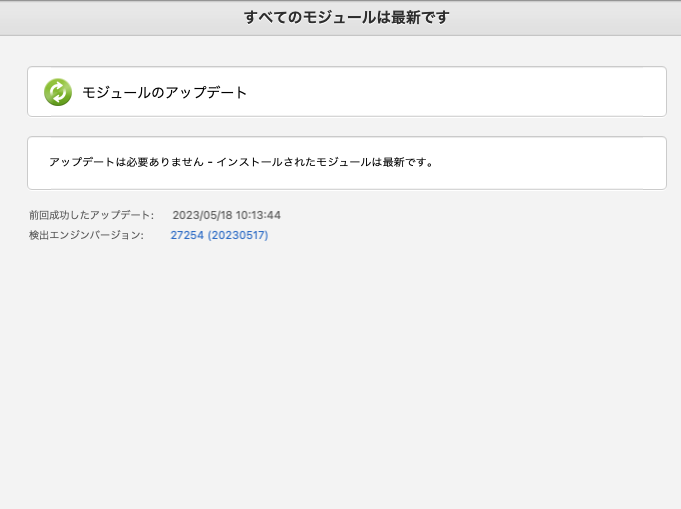Viewport: 681px width, 509px height.
Task: Open detection engine version link 27254 (20230517)
Action: tap(219, 235)
